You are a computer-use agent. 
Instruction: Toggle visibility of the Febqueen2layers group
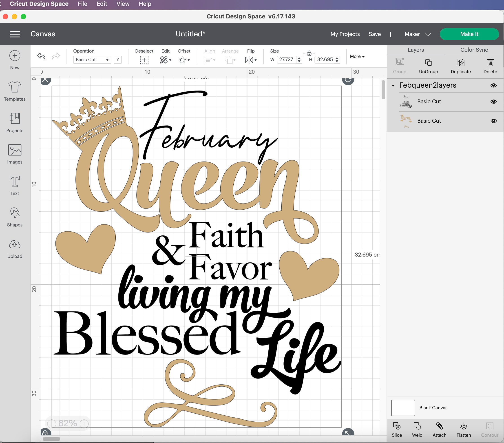[494, 85]
